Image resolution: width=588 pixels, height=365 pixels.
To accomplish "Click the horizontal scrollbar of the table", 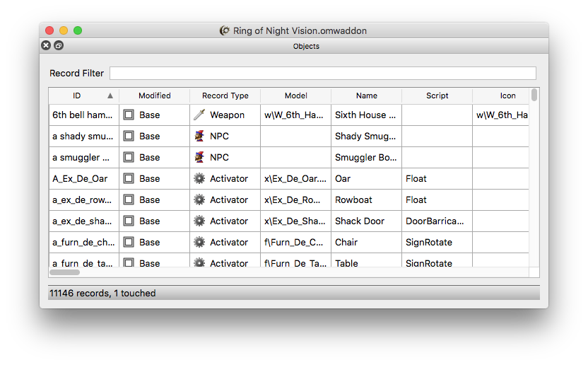I will point(65,272).
